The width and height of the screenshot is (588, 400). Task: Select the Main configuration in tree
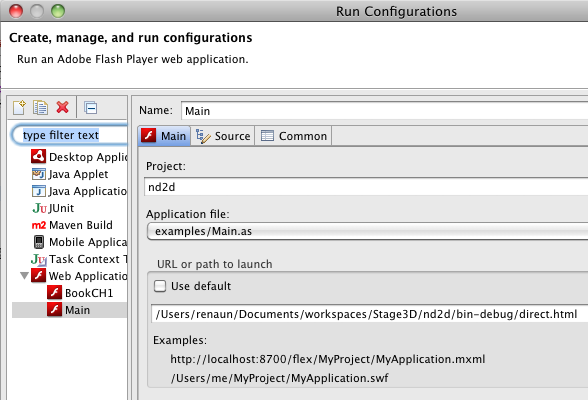point(77,310)
